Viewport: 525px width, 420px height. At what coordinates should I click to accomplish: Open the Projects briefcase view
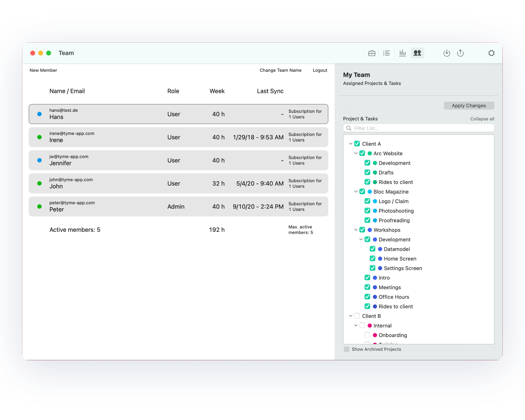[x=372, y=53]
